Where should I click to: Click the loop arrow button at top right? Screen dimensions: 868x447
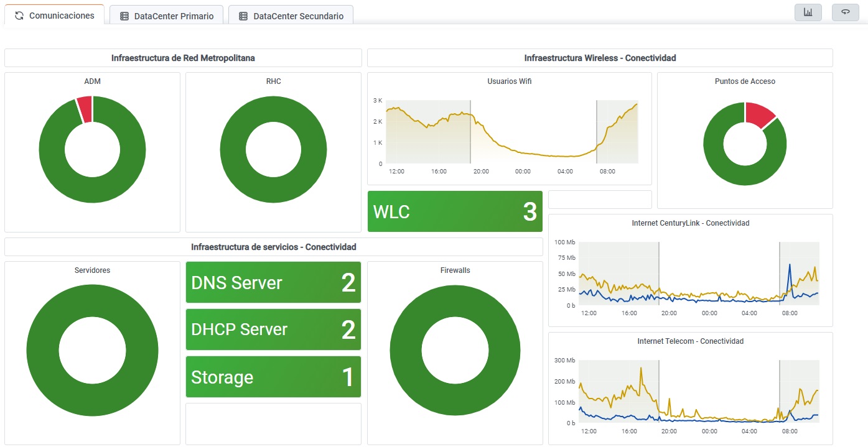pos(845,12)
